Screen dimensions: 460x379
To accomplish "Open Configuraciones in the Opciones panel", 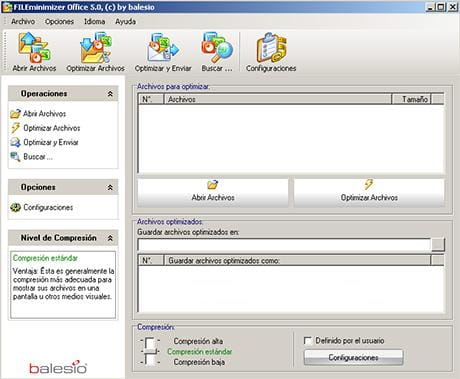I will [42, 207].
